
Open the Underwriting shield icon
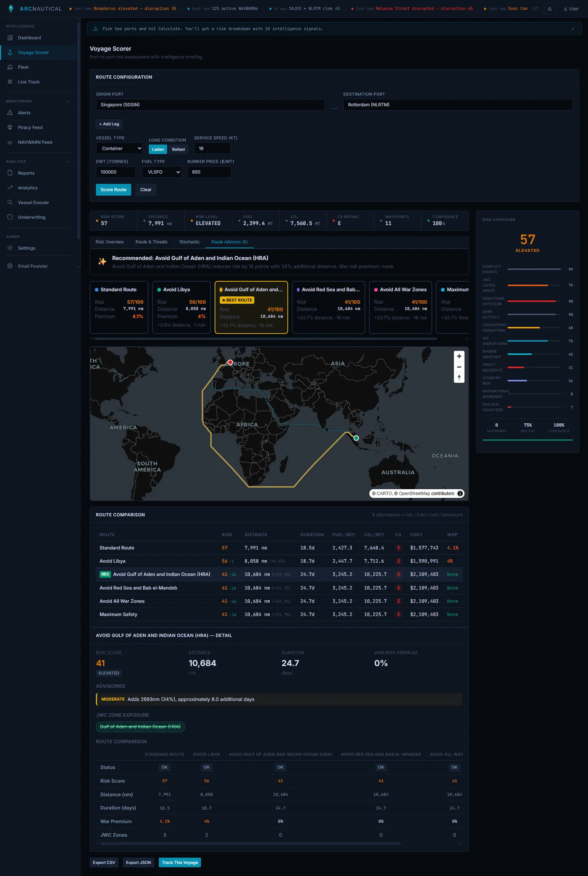[10, 217]
